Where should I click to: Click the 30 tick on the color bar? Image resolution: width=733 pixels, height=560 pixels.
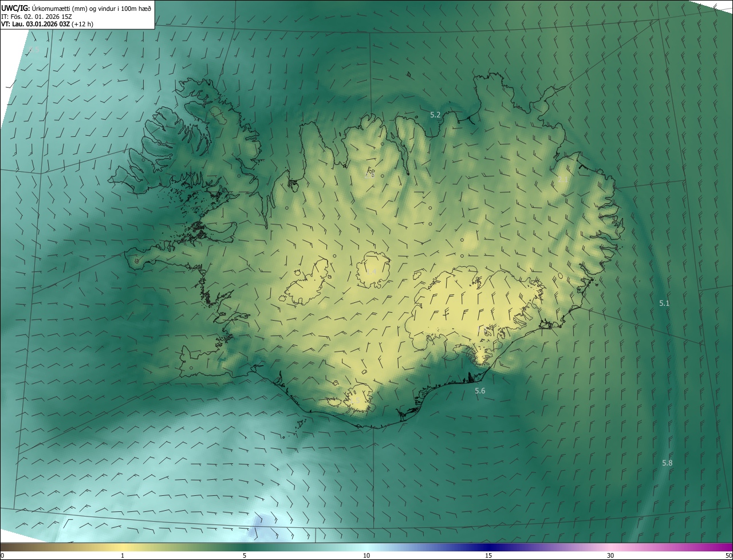[x=610, y=555]
